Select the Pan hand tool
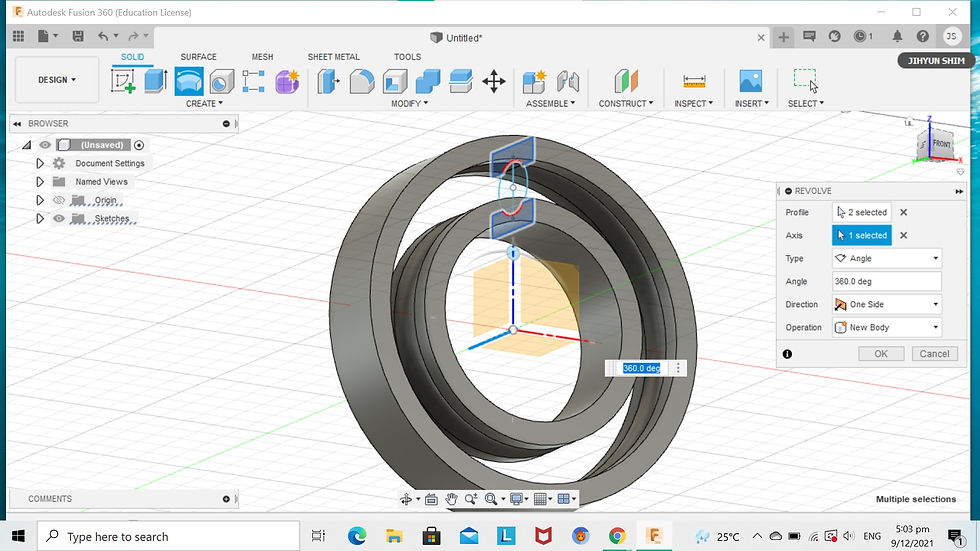 pos(451,499)
